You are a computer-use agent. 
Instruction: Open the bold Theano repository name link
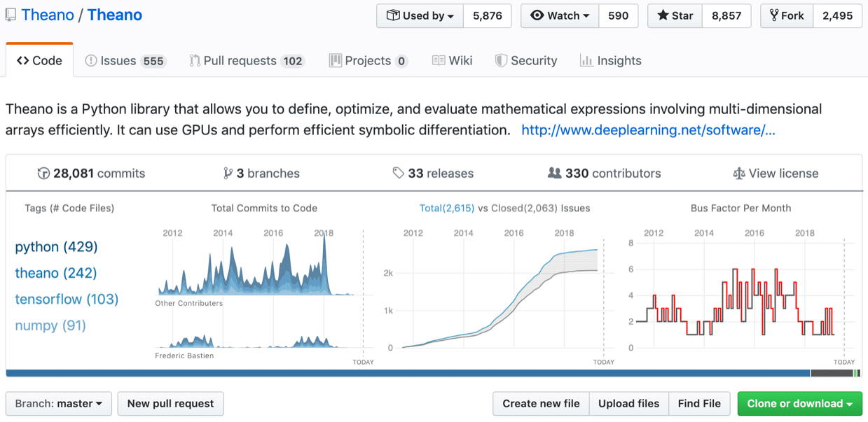[x=115, y=15]
